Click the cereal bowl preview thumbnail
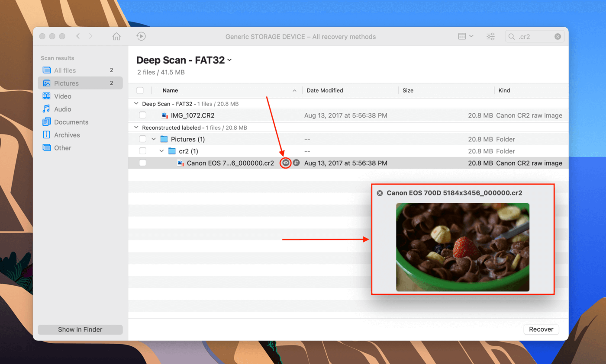The height and width of the screenshot is (364, 606). pyautogui.click(x=463, y=247)
